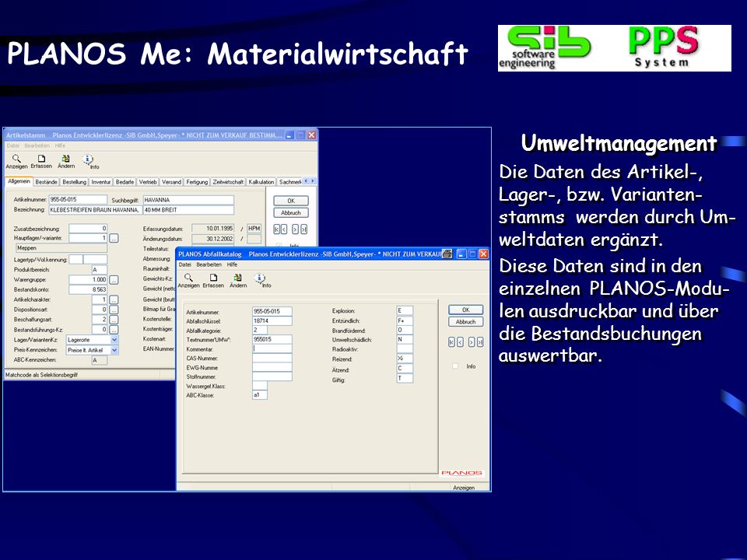Image resolution: width=747 pixels, height=560 pixels.
Task: Open Hilfe menu in Artikelstamm window
Action: tap(60, 145)
